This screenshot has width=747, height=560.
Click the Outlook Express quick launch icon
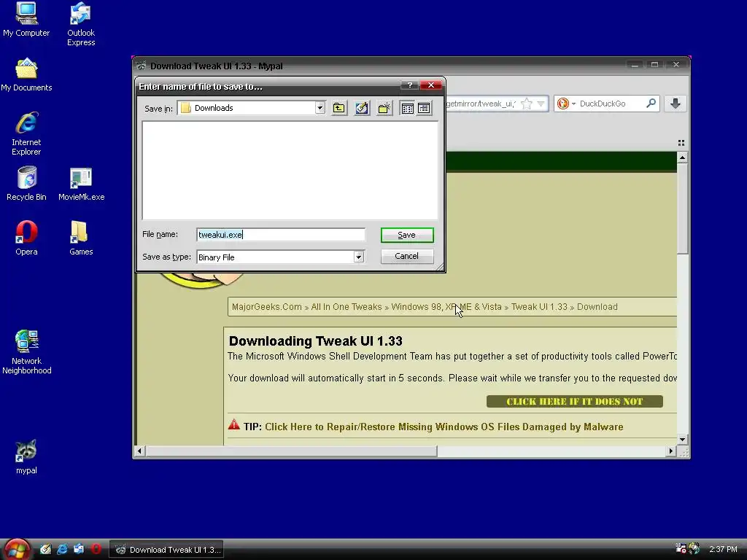coord(79,549)
